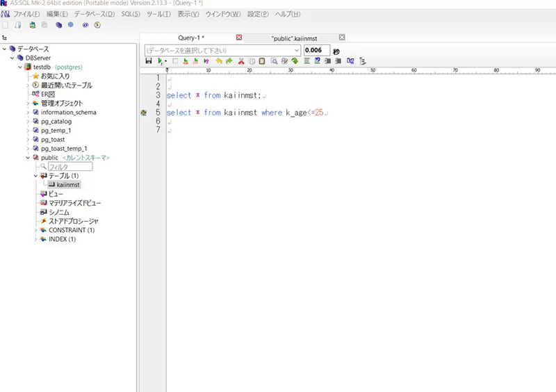The height and width of the screenshot is (392, 556).
Task: Click the rollback icon next to commit
Action: point(195,61)
